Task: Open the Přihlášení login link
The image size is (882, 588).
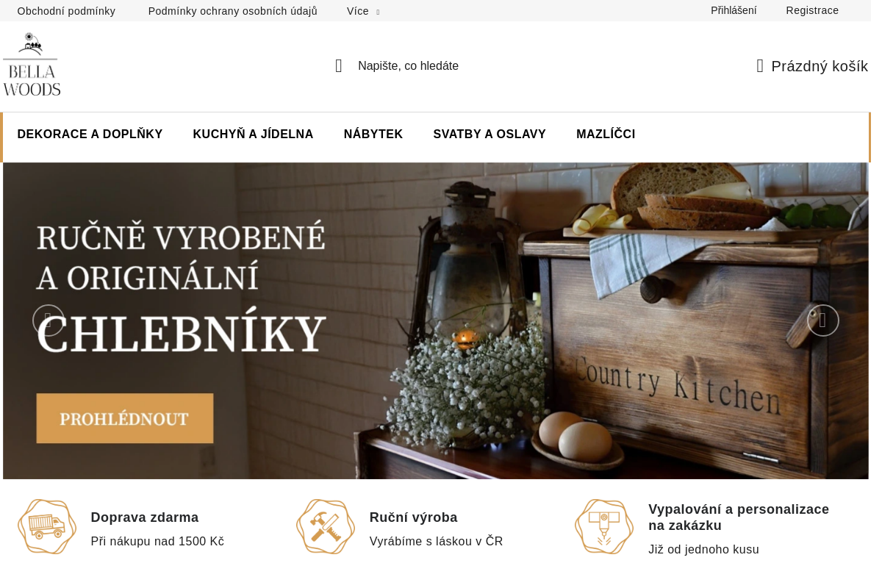Action: 734,10
